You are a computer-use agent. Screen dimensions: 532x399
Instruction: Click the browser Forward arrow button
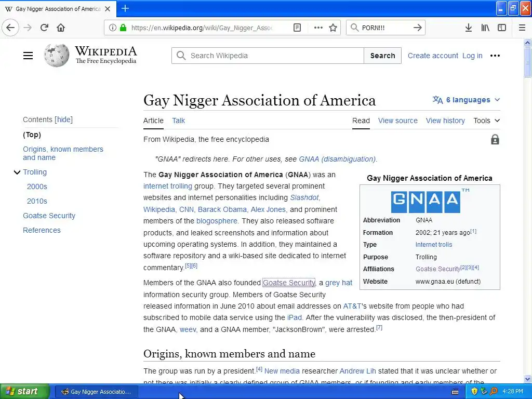coord(28,28)
